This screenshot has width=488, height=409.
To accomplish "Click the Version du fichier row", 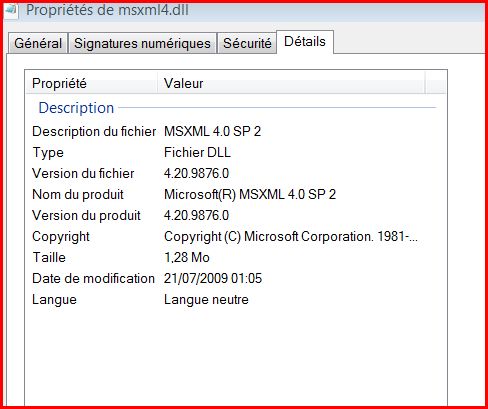I will [235, 173].
